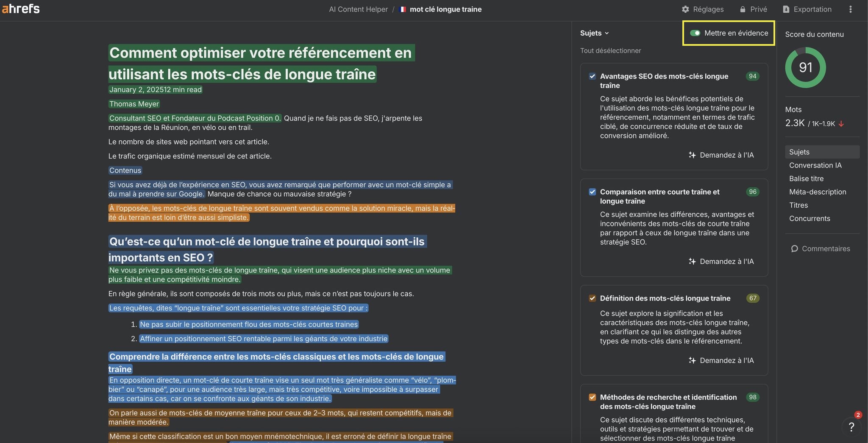This screenshot has width=868, height=443.
Task: Uncheck "Avantages SEO des mots-clés longue traîne"
Action: (592, 76)
